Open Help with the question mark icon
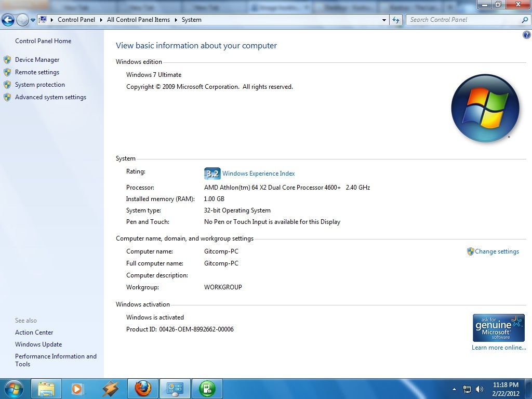This screenshot has height=399, width=532. [527, 35]
